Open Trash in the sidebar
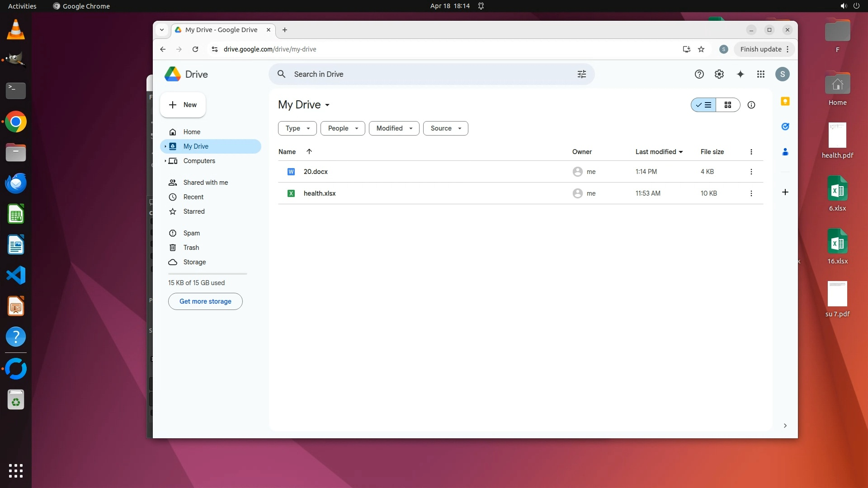Screen dimensions: 868x488 point(191,248)
